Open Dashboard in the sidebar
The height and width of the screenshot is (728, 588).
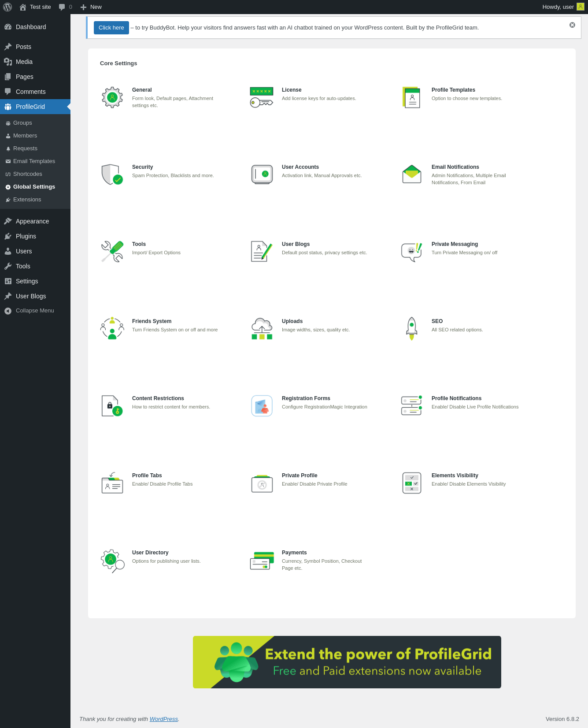click(x=35, y=27)
